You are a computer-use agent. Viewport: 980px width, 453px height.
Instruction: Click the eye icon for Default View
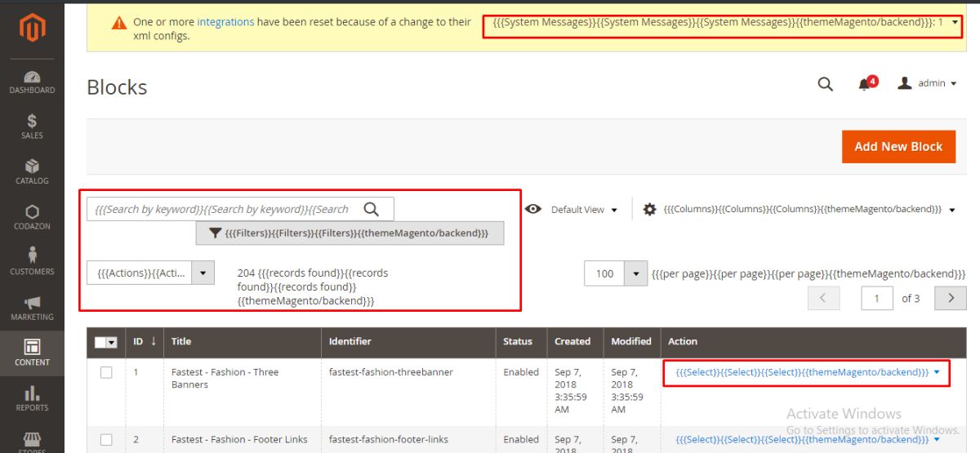[533, 209]
